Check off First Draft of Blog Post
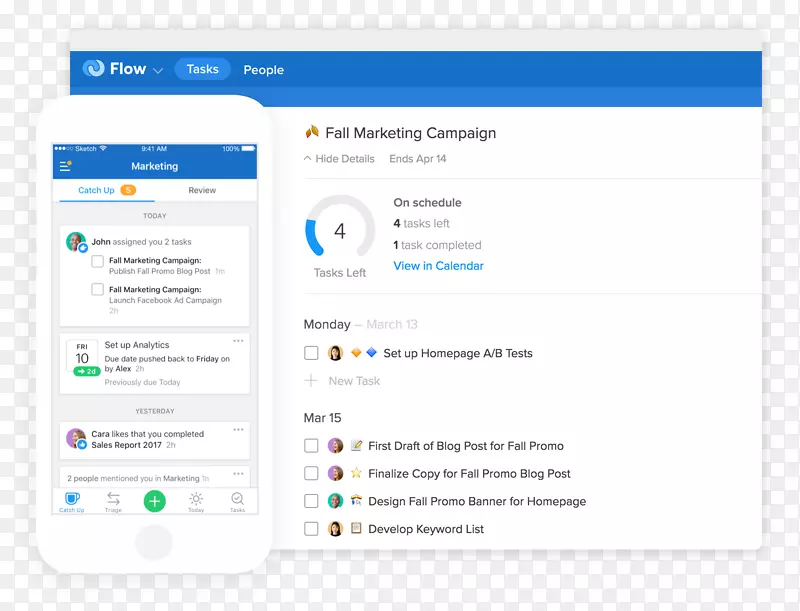The height and width of the screenshot is (611, 800). [x=311, y=446]
